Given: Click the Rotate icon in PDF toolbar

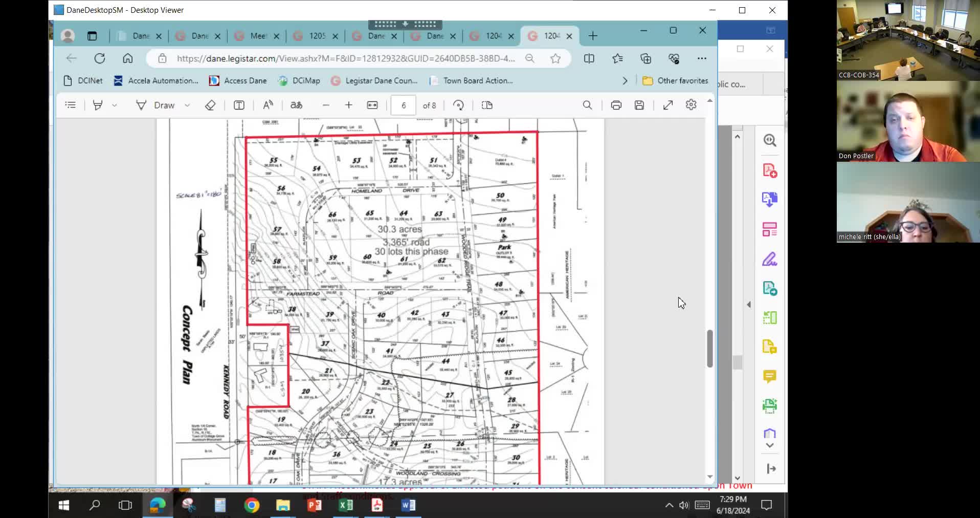Looking at the screenshot, I should click(x=458, y=105).
